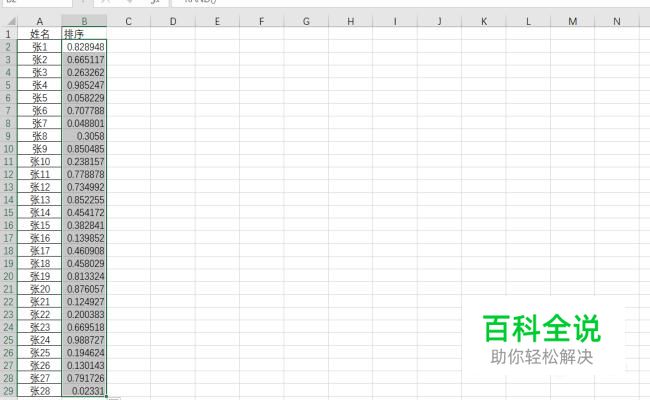Viewport: 650px width, 400px height.
Task: Select row 15 header
Action: click(x=8, y=213)
